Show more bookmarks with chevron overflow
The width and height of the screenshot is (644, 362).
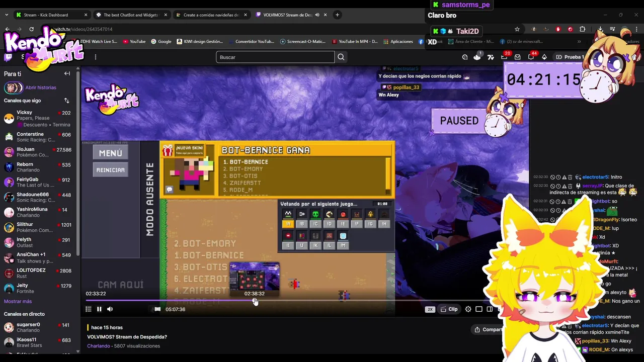tap(579, 42)
